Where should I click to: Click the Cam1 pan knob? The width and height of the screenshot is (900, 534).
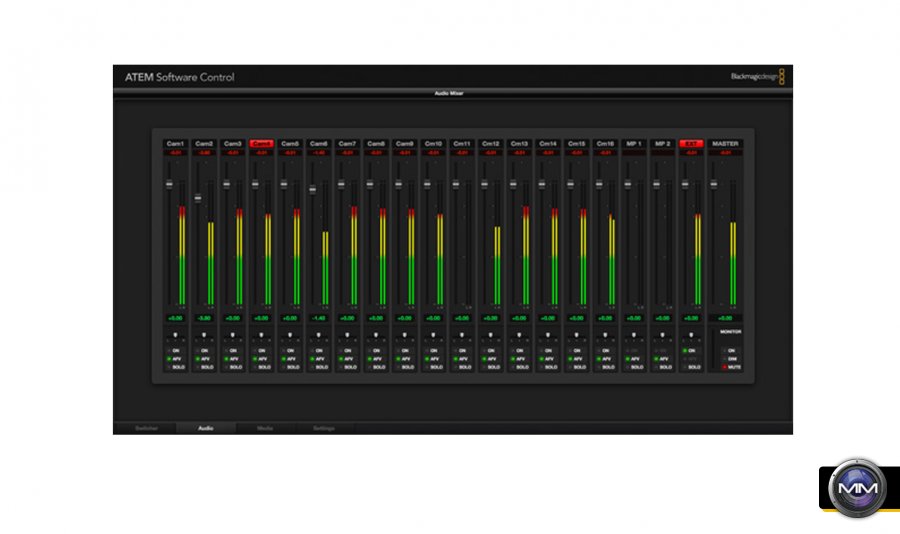(175, 334)
